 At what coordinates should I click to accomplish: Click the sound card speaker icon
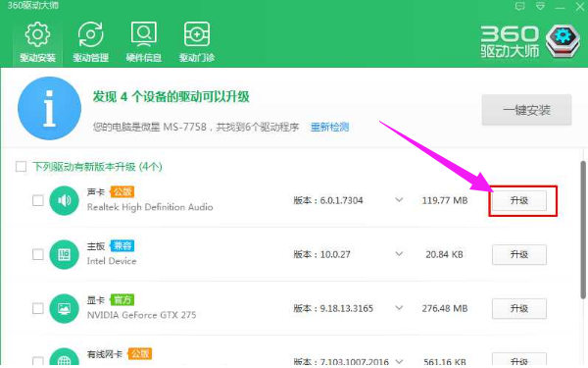64,200
